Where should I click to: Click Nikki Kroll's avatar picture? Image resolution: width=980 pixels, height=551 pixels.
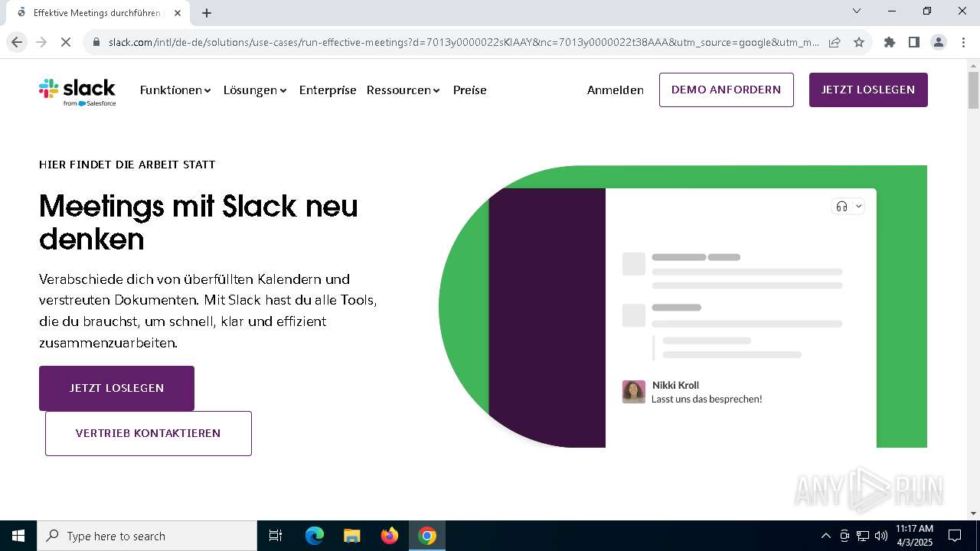coord(634,392)
